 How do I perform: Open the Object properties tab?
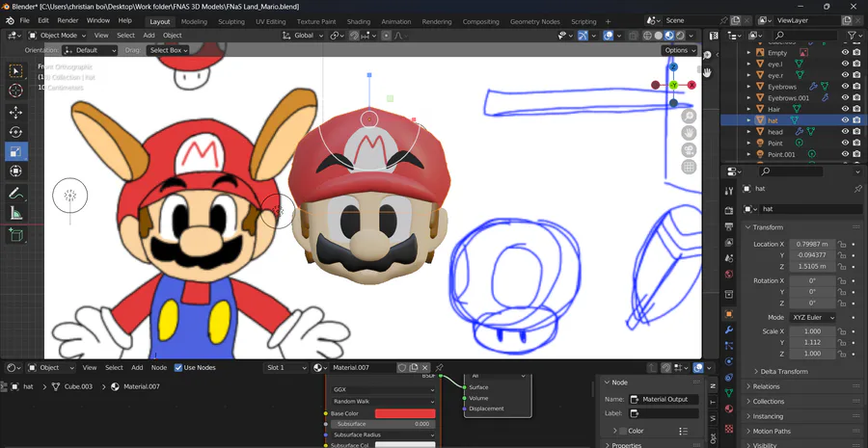click(729, 314)
